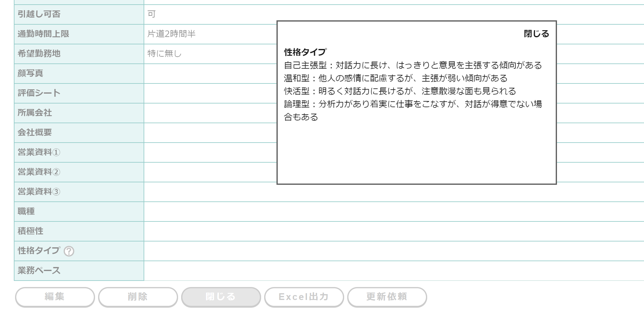Viewport: 644px width, 324px height.
Task: Select the 顔写真 row header
Action: coord(30,73)
